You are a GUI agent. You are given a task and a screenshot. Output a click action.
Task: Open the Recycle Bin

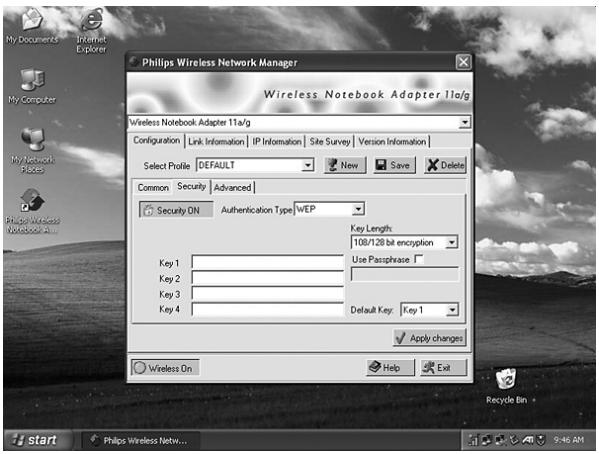506,386
